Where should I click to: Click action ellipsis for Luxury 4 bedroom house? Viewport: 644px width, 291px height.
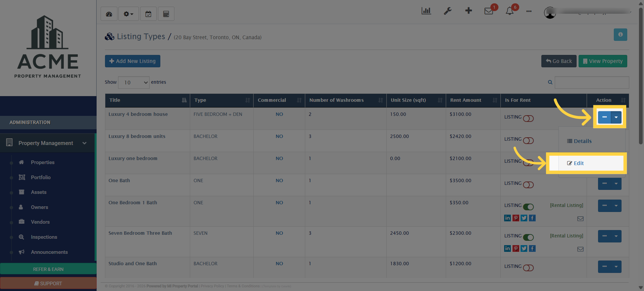604,117
